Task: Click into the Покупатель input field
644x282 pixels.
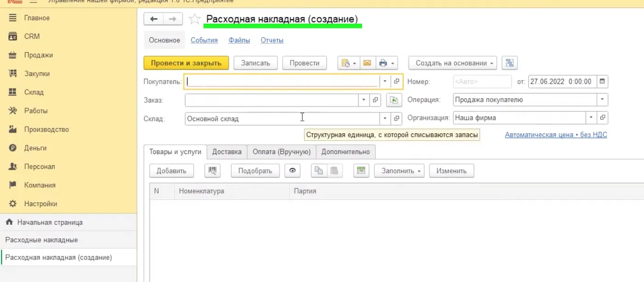Action: (x=282, y=82)
